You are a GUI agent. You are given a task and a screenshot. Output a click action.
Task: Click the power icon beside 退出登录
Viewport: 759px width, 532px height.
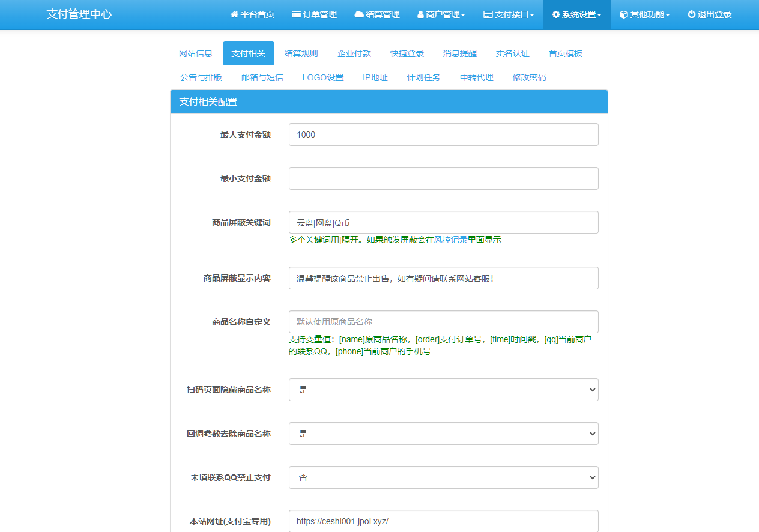pos(692,14)
